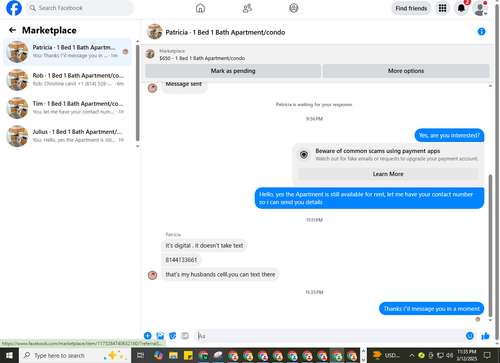
Task: Open the $650 1 Bed 1 Bath listing link
Action: point(202,58)
